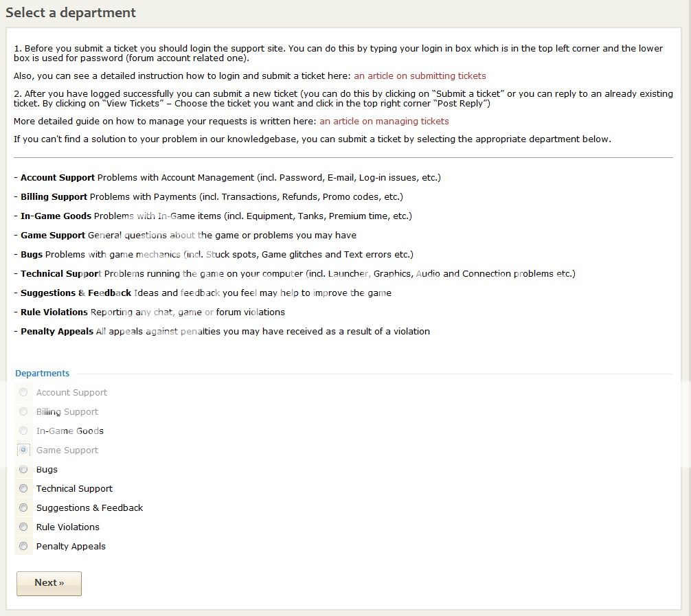Open the article on managing tickets

pos(384,121)
